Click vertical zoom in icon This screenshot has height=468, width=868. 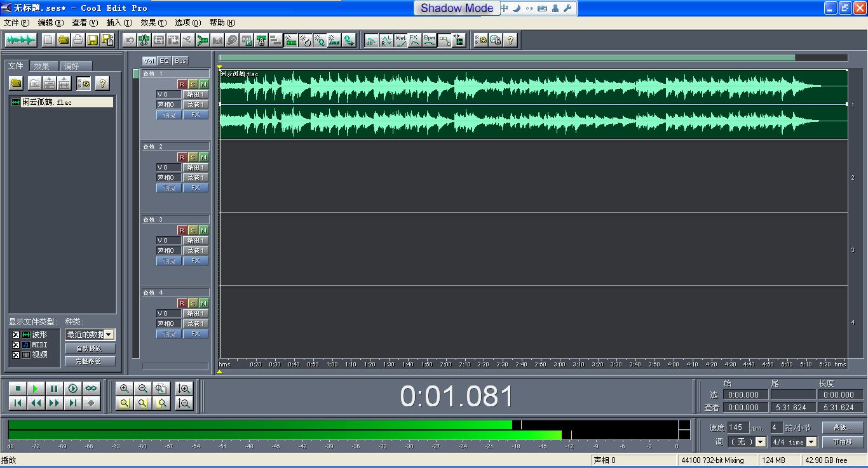click(185, 388)
